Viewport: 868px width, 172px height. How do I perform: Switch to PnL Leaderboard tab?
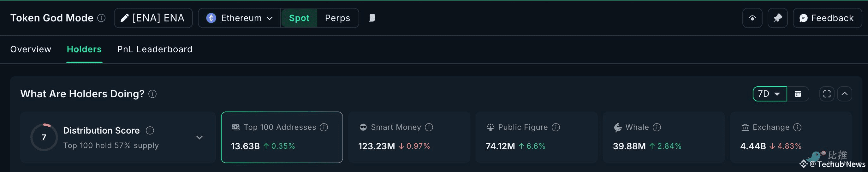pos(155,49)
